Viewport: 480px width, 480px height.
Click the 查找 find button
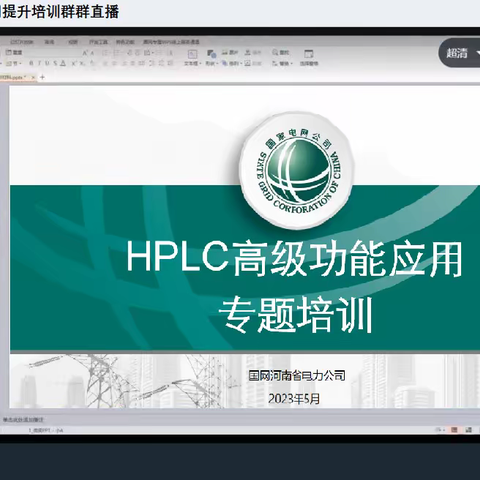pos(281,52)
